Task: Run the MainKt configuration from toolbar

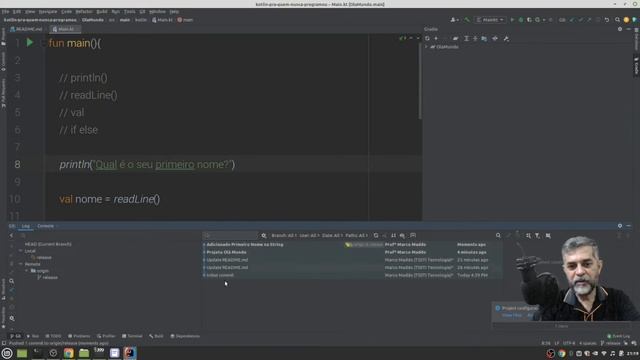Action: 512,20
